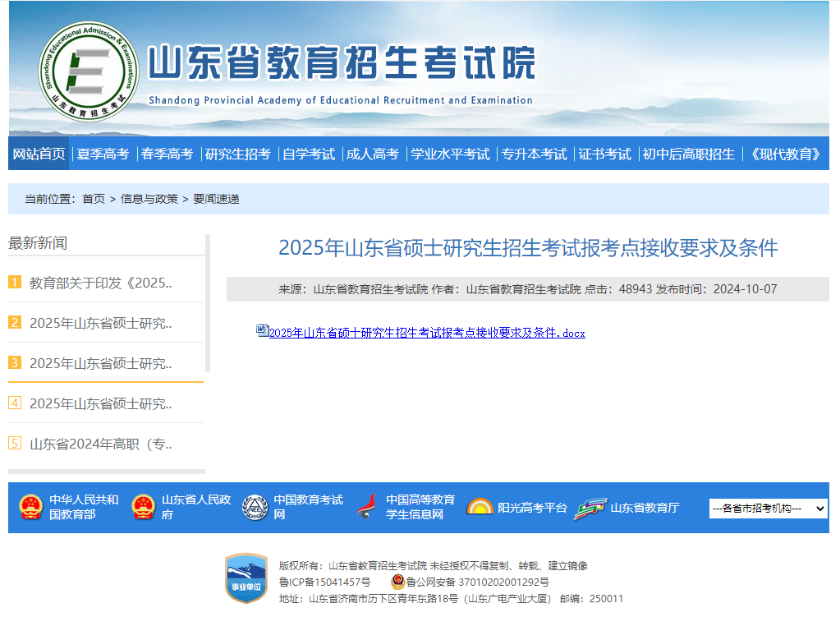Click the latest news list vertical scrollbar
Viewport: 840px width, 617px height.
pos(208,302)
